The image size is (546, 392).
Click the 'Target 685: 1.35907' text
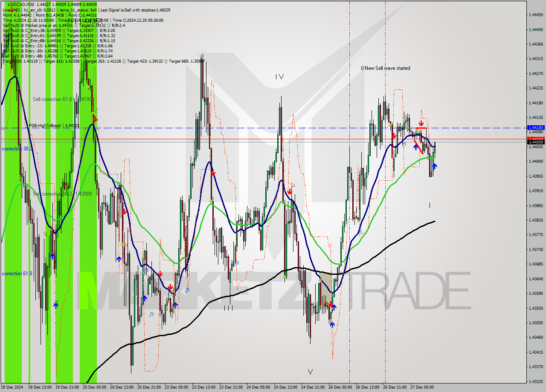[x=186, y=61]
